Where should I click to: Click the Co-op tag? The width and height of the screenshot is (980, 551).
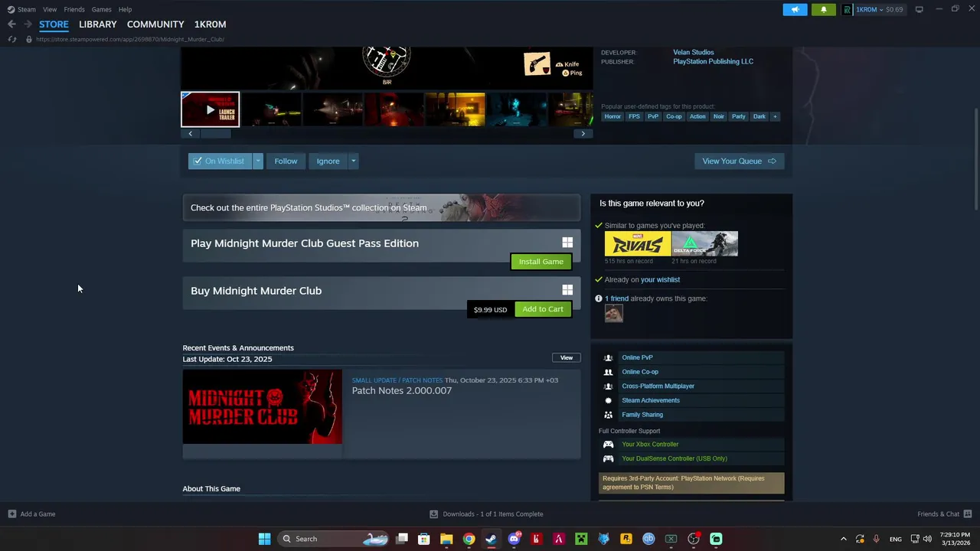(674, 116)
